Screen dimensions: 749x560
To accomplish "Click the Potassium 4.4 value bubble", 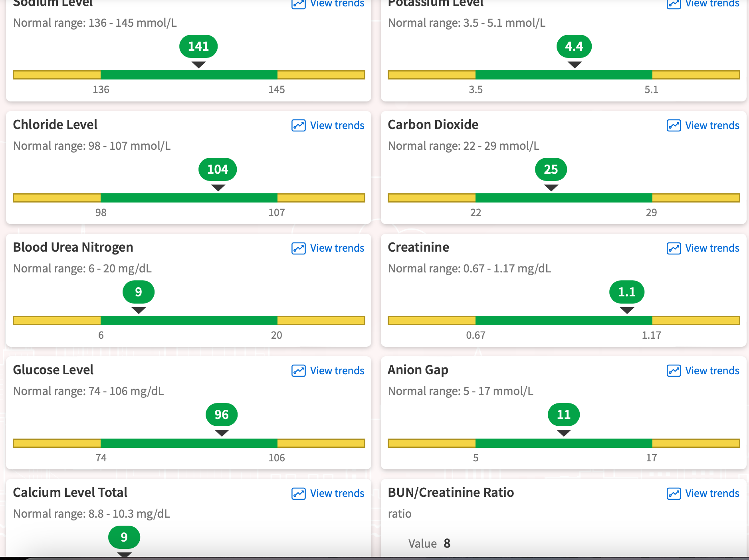I will coord(574,46).
